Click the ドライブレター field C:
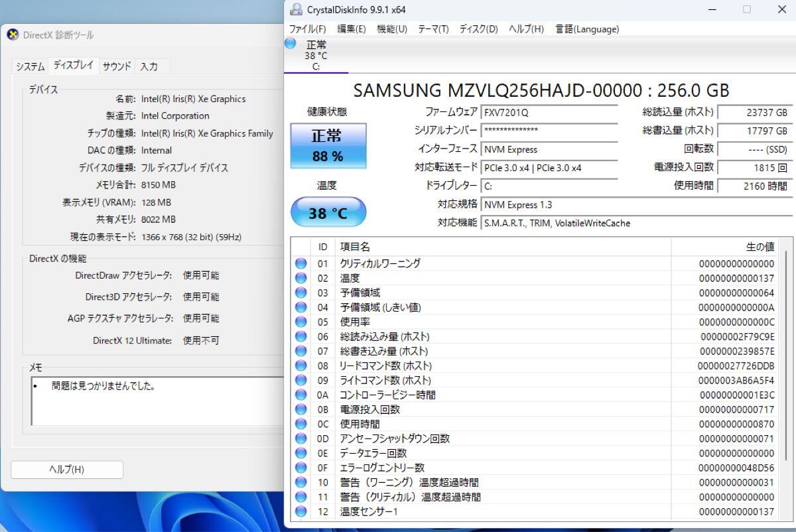This screenshot has width=796, height=532. [549, 186]
